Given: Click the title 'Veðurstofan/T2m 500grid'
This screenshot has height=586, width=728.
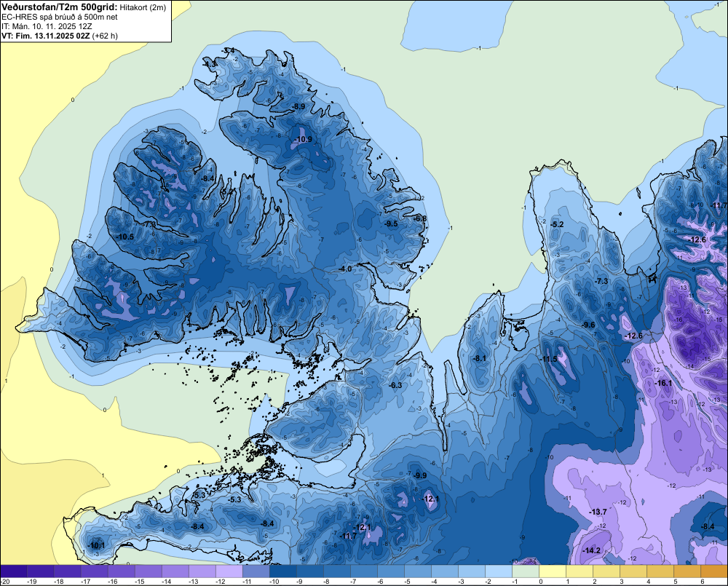Looking at the screenshot, I should [60, 7].
